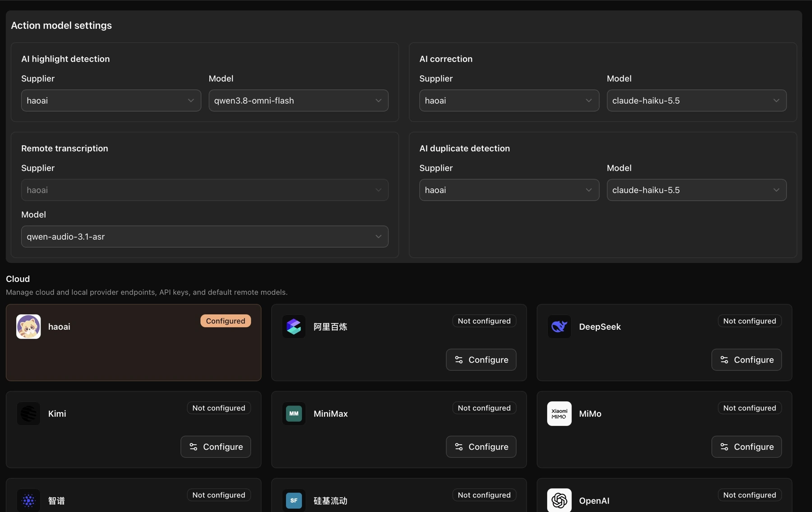Click the OpenAI provider name
Image resolution: width=812 pixels, height=512 pixels.
(594, 500)
